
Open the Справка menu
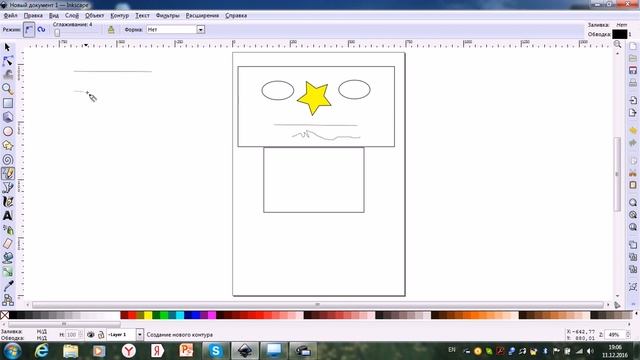coord(236,16)
